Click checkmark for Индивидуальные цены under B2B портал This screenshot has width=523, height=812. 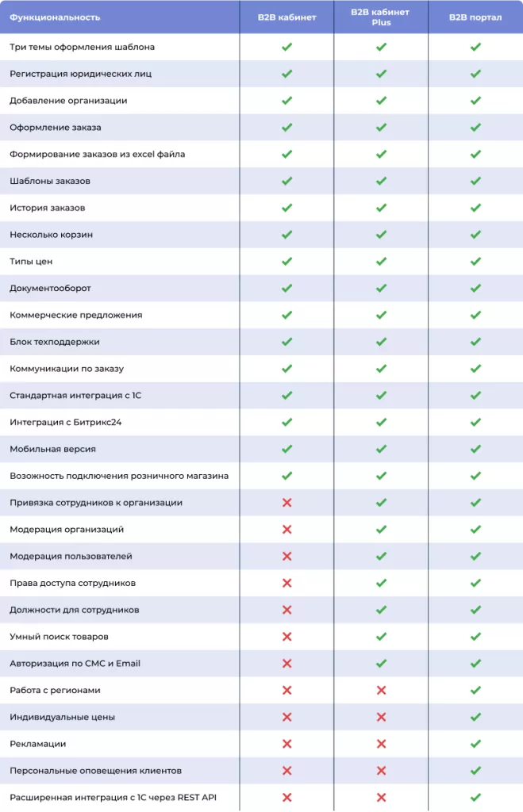click(475, 717)
